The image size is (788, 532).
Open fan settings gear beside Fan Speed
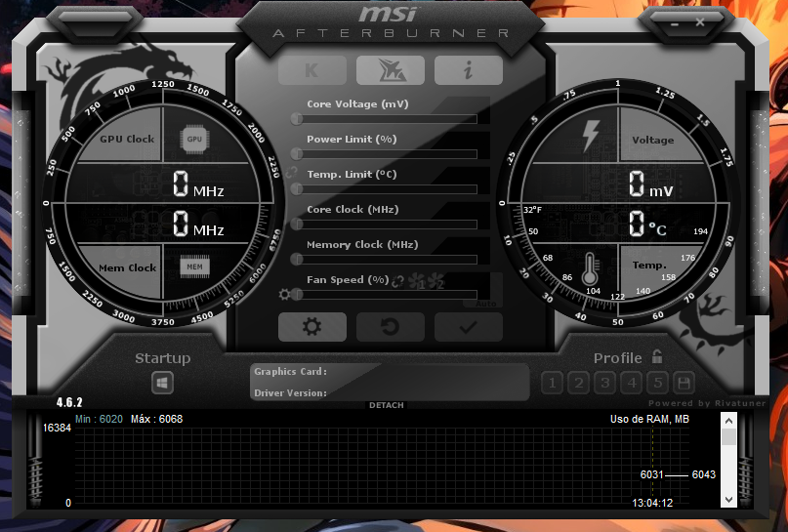(x=284, y=295)
